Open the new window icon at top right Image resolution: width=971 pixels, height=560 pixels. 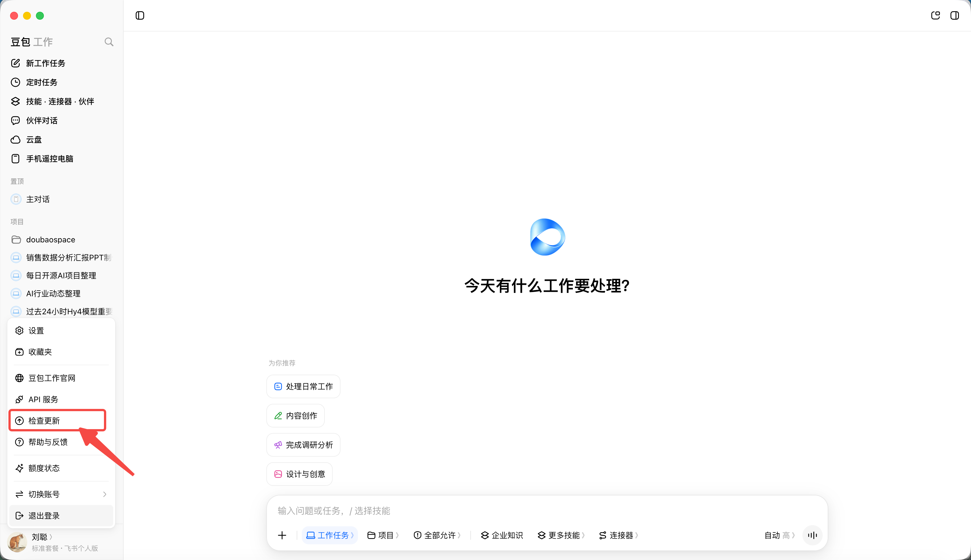(935, 15)
